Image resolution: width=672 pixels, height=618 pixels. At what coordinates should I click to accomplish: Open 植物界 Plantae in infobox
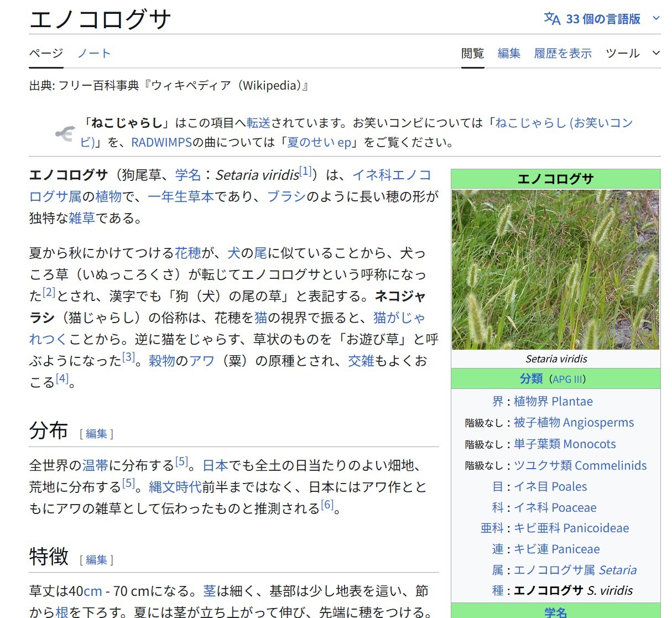[553, 401]
